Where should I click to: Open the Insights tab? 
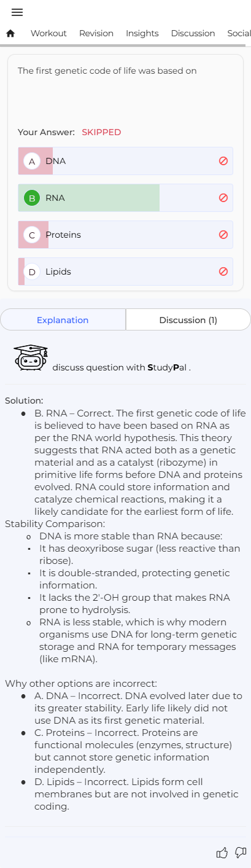(142, 33)
